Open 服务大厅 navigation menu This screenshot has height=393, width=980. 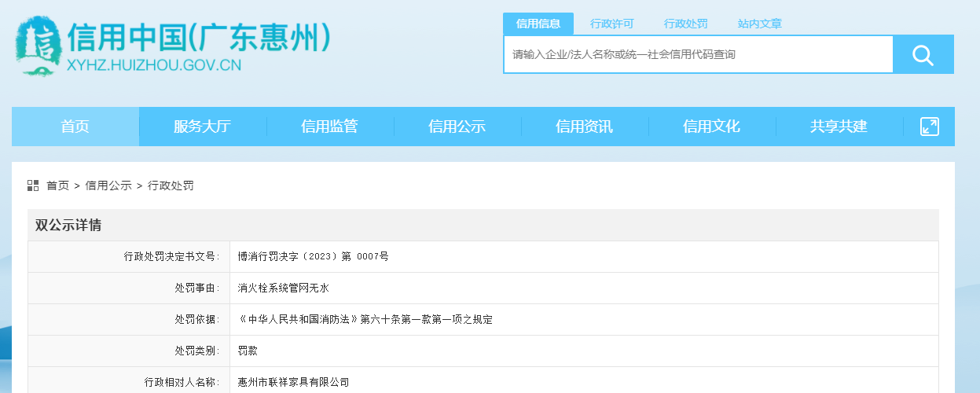203,127
